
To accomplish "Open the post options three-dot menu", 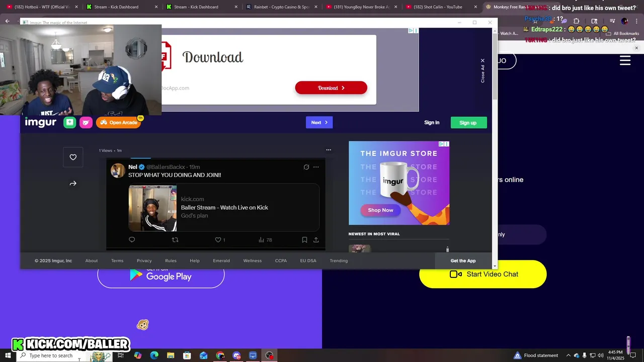I will [329, 150].
